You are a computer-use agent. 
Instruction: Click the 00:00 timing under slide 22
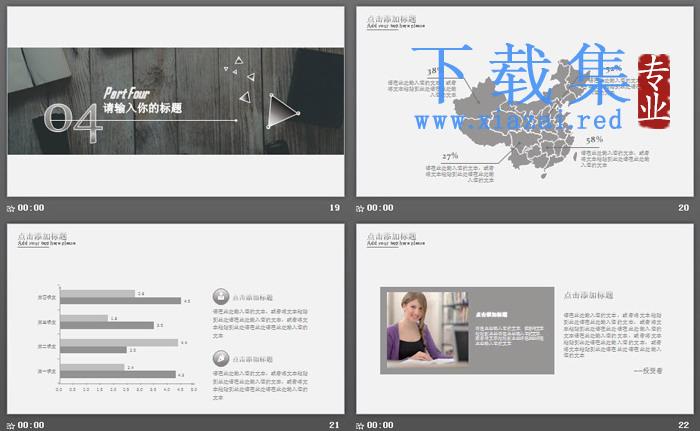(380, 425)
